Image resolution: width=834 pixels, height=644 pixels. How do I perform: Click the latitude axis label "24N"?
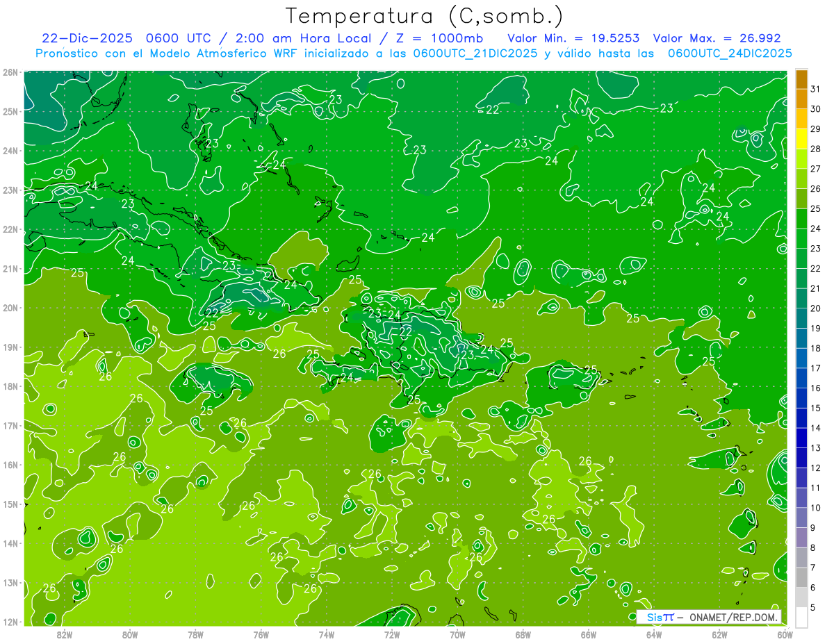pos(10,150)
